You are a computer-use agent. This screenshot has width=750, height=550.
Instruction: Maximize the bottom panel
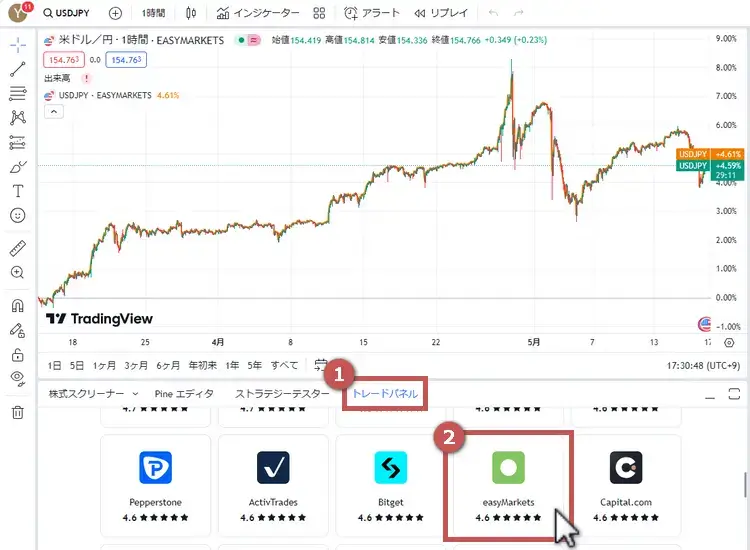click(x=734, y=394)
